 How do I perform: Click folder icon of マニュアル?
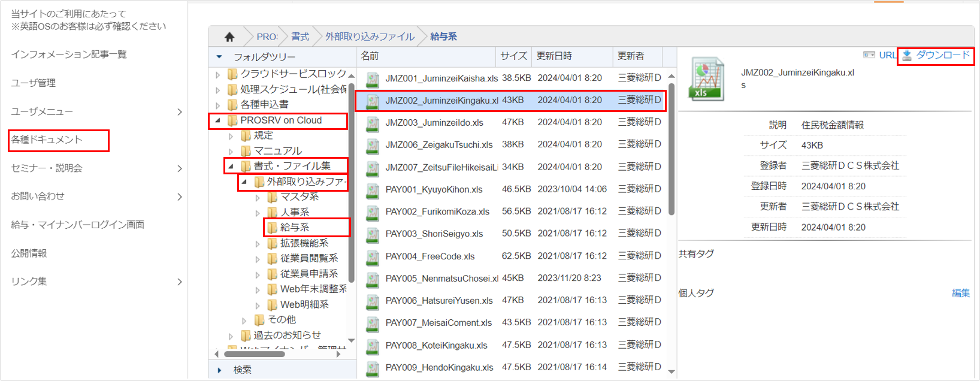pyautogui.click(x=246, y=151)
